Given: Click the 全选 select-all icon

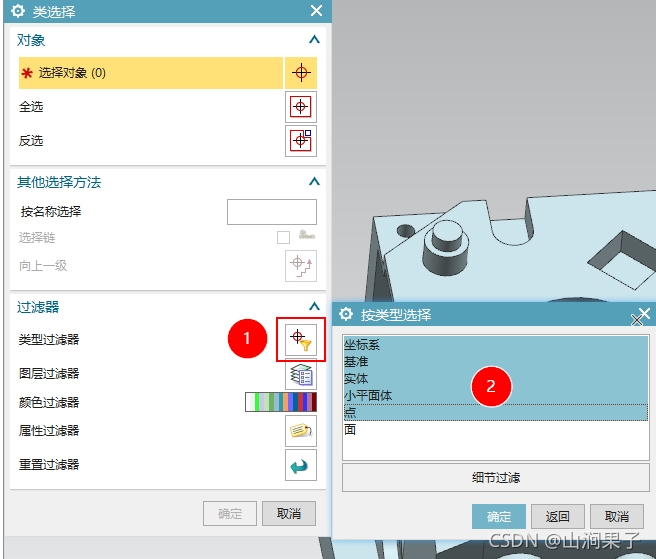Looking at the screenshot, I should pyautogui.click(x=301, y=107).
